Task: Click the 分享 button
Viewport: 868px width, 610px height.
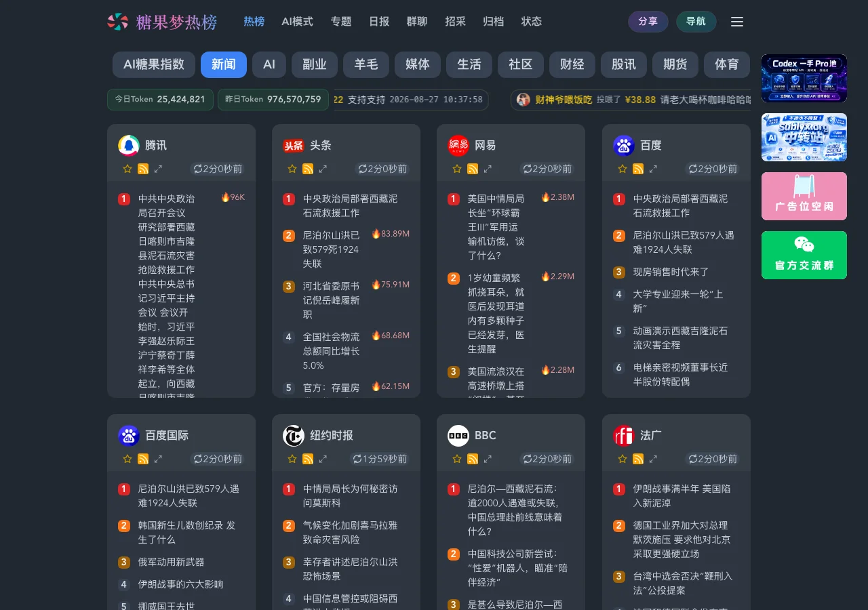Action: (x=648, y=22)
